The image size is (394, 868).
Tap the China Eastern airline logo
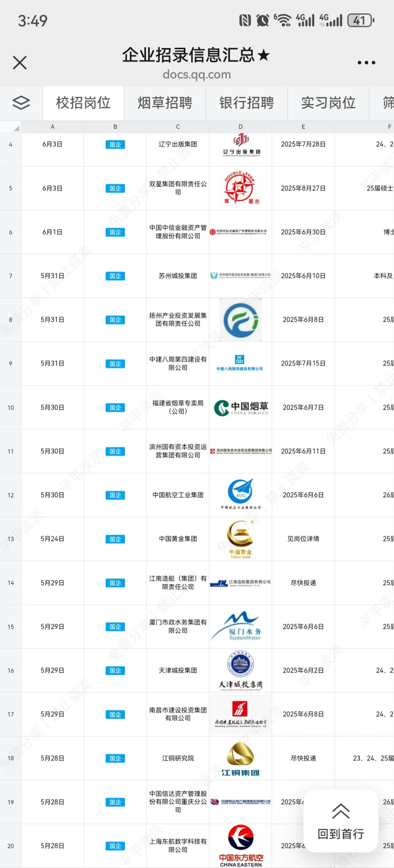(241, 846)
